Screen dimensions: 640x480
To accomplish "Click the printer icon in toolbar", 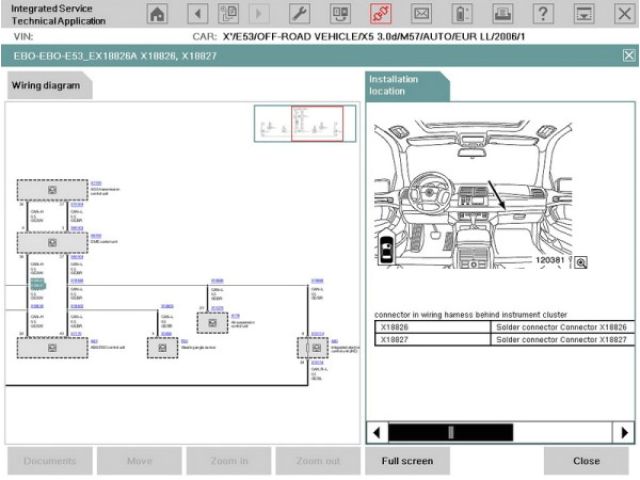I will click(502, 14).
